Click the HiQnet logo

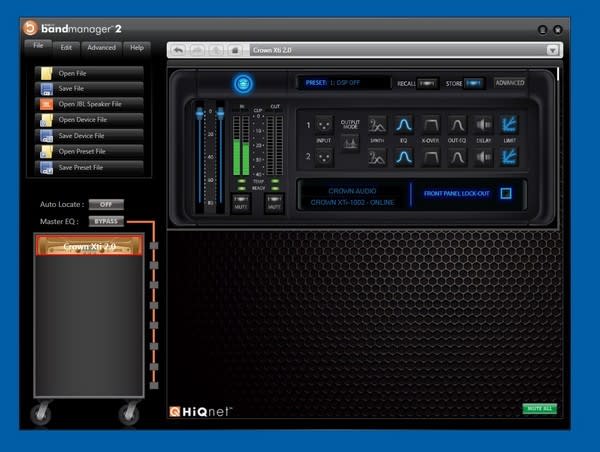[x=201, y=411]
